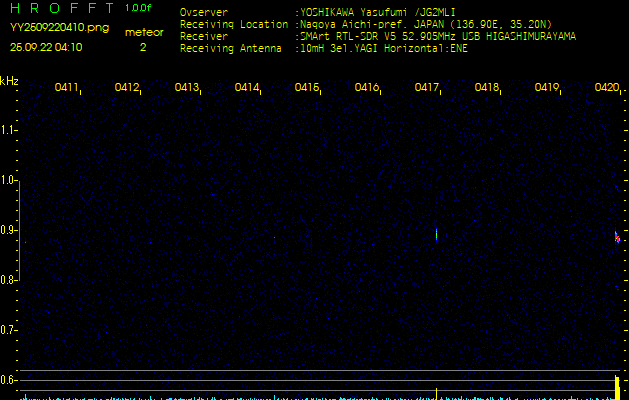Click filename YY2509220410.png

coord(59,27)
